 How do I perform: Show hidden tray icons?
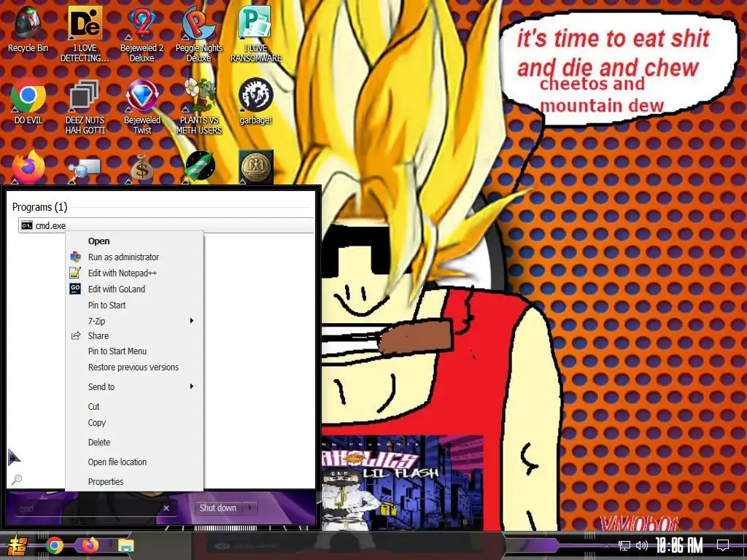tap(606, 545)
